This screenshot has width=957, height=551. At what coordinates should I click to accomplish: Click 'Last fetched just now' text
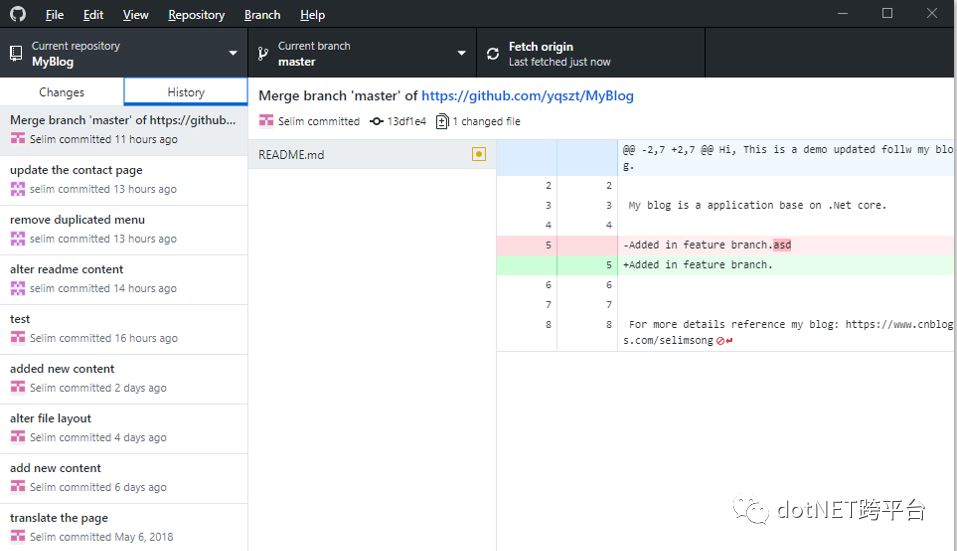[x=559, y=62]
